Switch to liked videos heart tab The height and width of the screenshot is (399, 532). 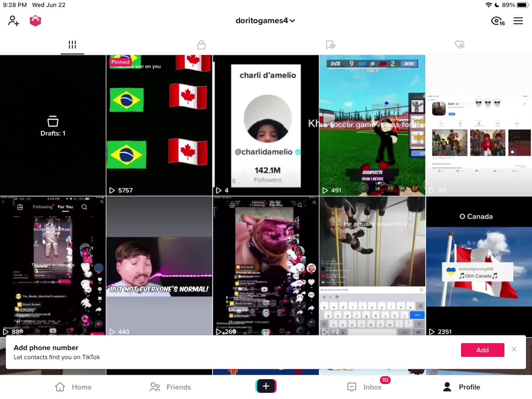coord(460,45)
